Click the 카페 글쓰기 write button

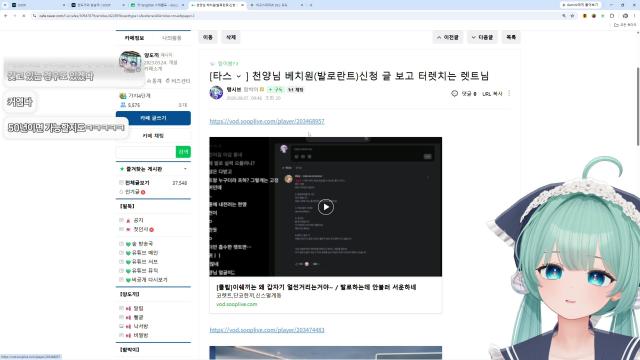153,118
